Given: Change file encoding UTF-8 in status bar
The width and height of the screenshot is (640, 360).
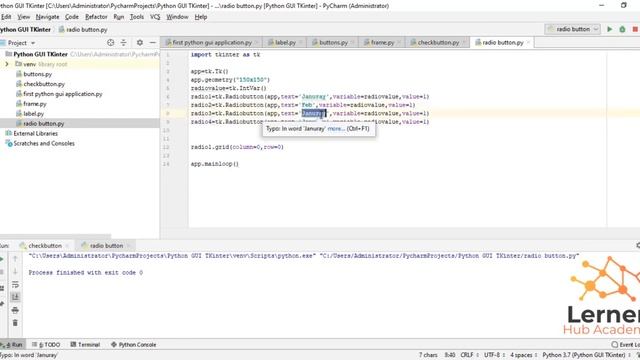Looking at the screenshot, I should [x=494, y=355].
